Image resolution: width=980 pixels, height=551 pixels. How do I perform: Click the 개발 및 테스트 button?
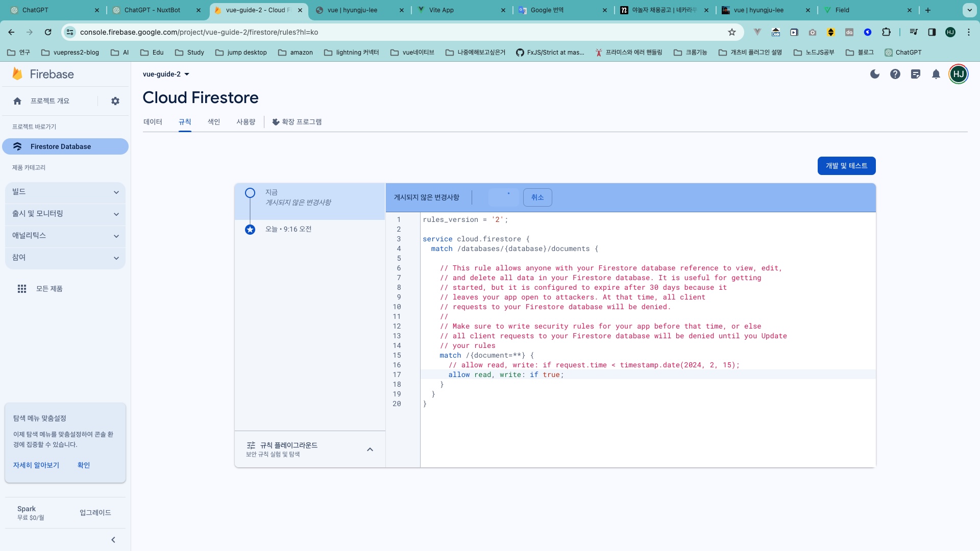click(847, 166)
